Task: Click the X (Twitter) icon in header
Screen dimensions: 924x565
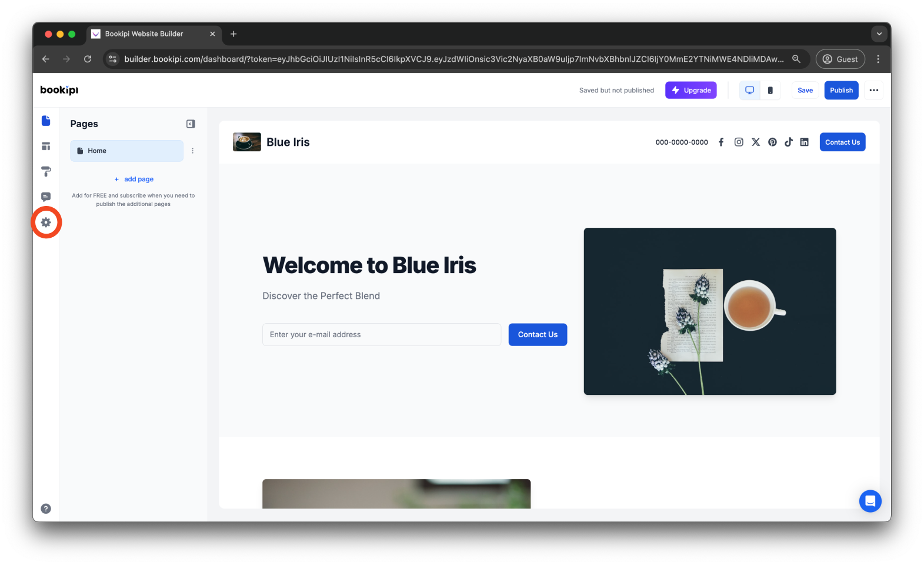Action: tap(756, 142)
